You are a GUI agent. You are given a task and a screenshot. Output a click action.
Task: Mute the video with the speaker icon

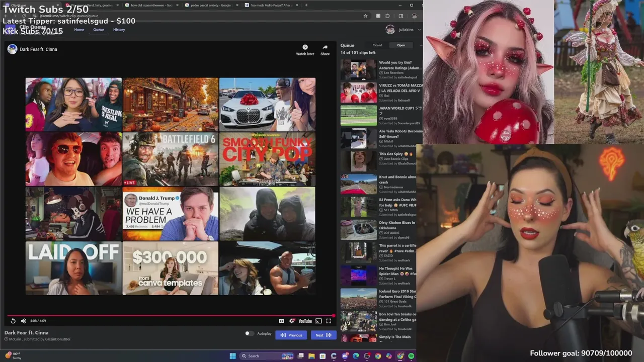coord(23,321)
